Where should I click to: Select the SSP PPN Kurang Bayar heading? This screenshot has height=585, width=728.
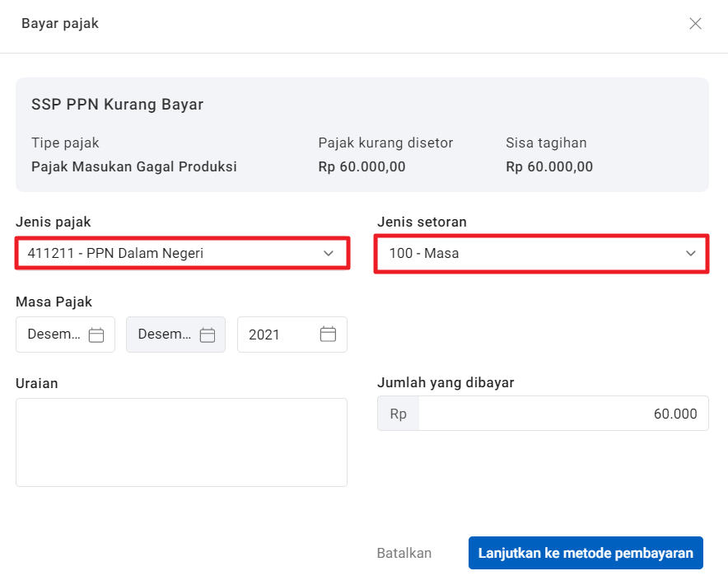click(x=118, y=105)
